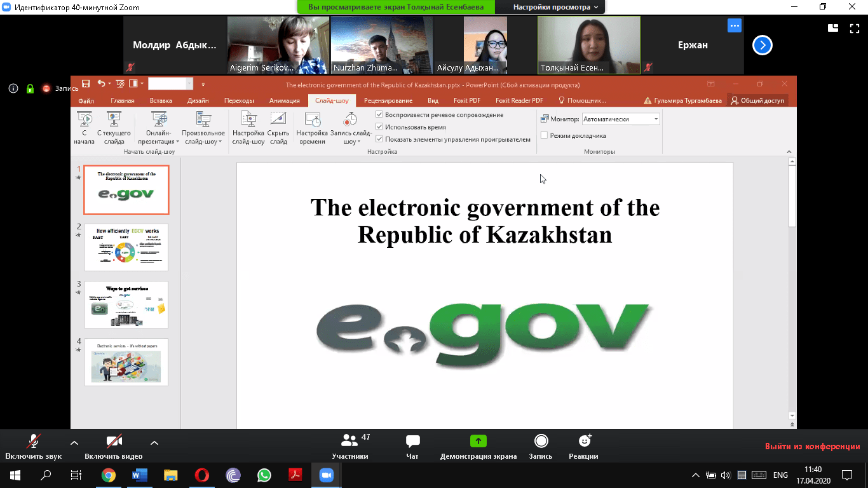
Task: Open meeting info icon in Zoom
Action: coord(13,88)
